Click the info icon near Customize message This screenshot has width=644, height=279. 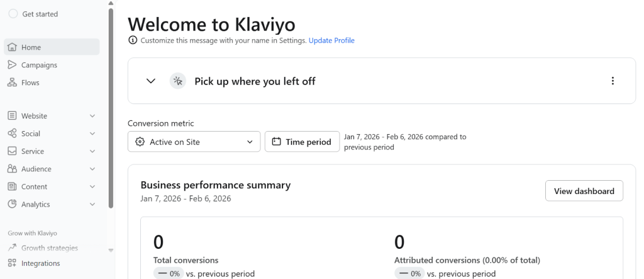tap(133, 40)
